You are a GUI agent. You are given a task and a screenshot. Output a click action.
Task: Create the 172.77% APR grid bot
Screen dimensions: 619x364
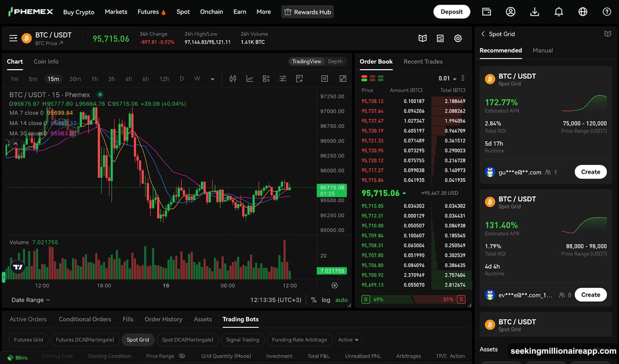tap(590, 172)
